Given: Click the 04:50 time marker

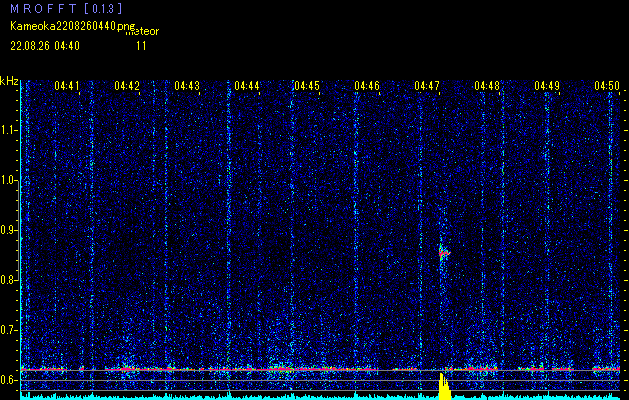Looking at the screenshot, I should 607,85.
